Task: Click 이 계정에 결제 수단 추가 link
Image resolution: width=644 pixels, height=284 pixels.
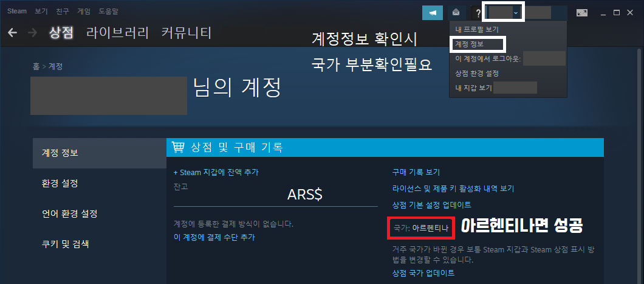Action: tap(214, 237)
